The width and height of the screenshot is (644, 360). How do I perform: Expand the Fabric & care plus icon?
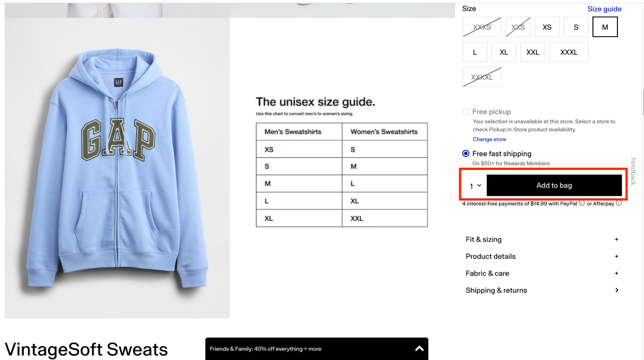[x=616, y=274]
